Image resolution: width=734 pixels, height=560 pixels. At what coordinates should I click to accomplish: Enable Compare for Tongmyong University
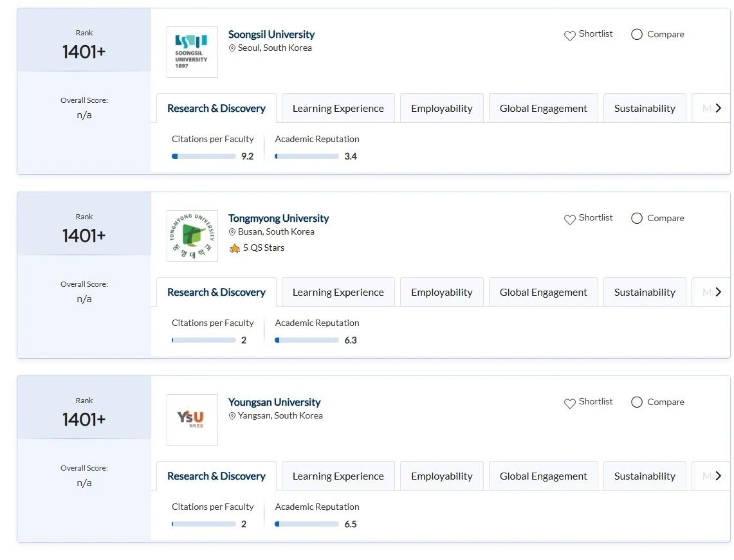[637, 219]
